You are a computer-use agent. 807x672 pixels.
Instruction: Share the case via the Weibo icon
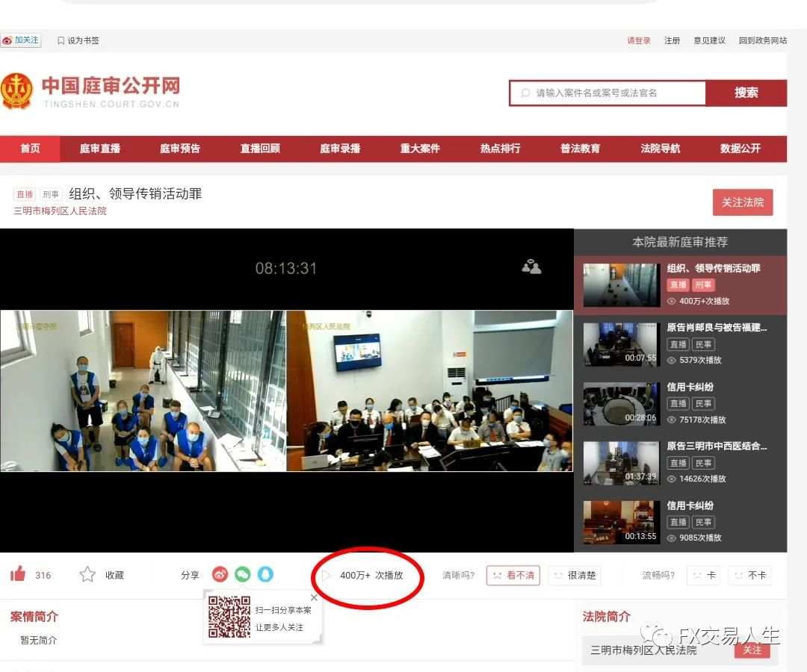coord(220,574)
